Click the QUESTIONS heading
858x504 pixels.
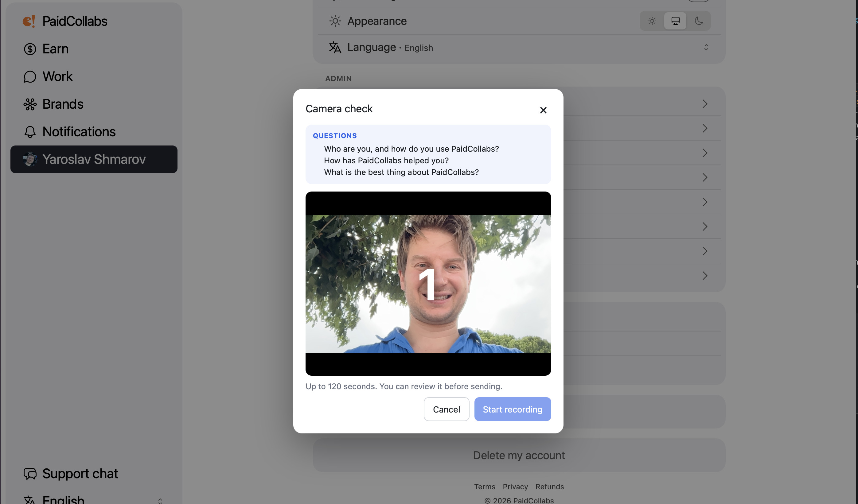coord(335,135)
